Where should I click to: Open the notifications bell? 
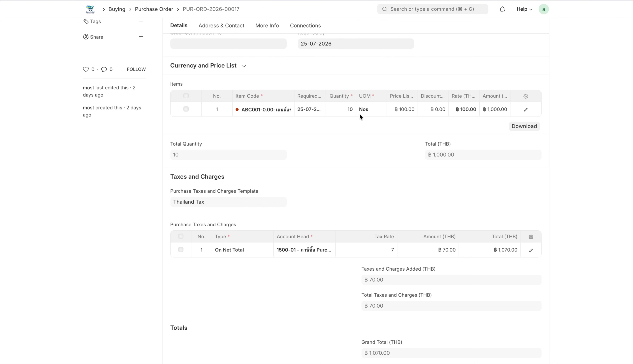[x=502, y=9]
